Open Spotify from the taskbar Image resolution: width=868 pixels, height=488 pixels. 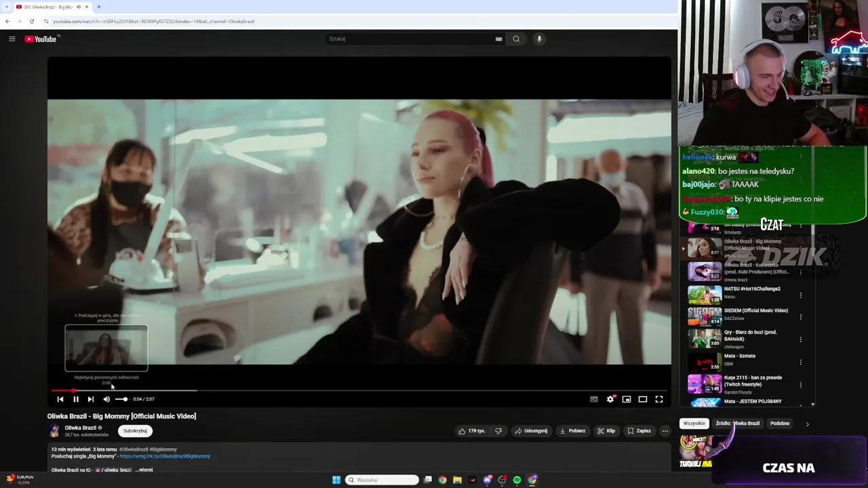(x=517, y=480)
